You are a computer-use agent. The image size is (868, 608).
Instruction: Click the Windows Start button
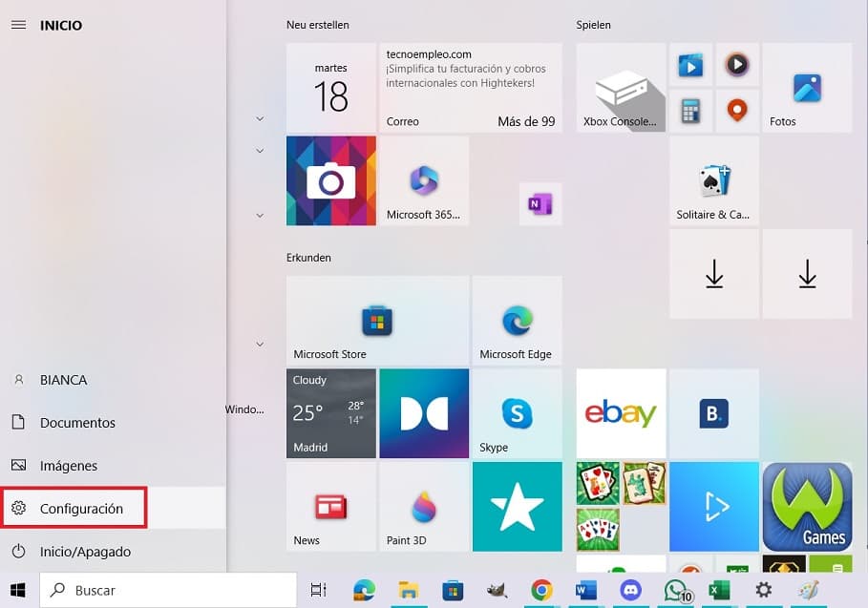coord(18,590)
